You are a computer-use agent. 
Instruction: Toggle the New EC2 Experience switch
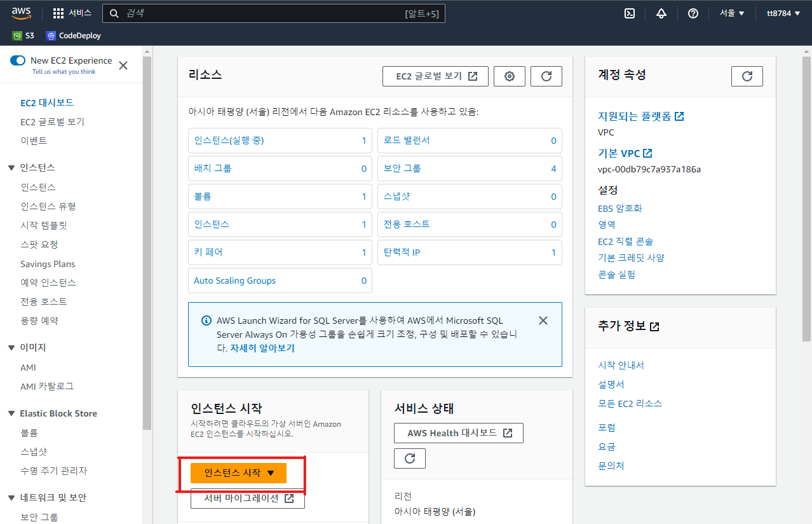(18, 60)
